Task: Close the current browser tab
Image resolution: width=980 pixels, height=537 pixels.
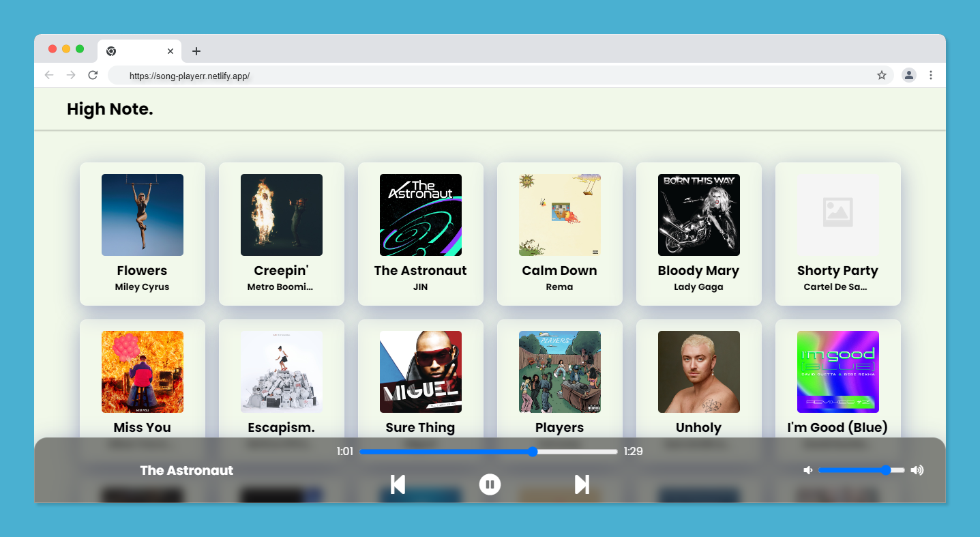Action: point(170,51)
